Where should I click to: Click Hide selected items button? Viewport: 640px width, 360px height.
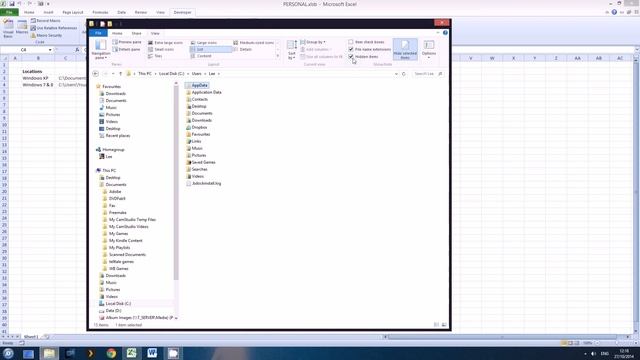click(x=405, y=49)
